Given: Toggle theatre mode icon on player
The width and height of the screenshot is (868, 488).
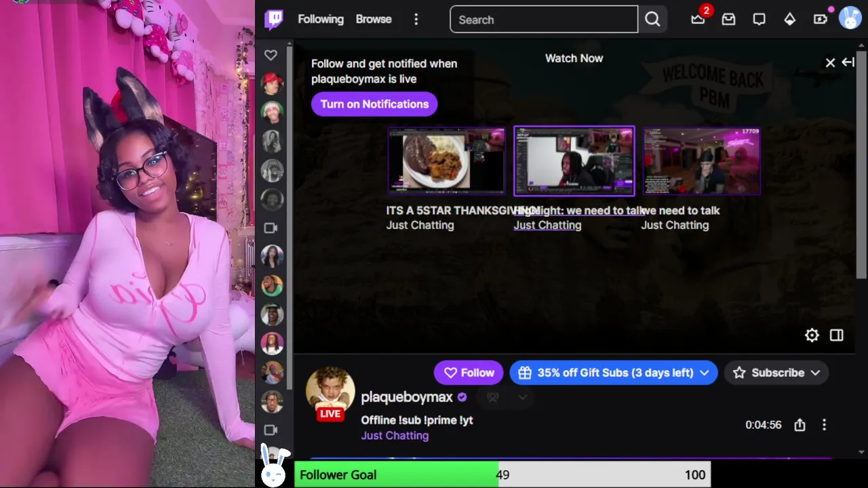Looking at the screenshot, I should [x=836, y=335].
